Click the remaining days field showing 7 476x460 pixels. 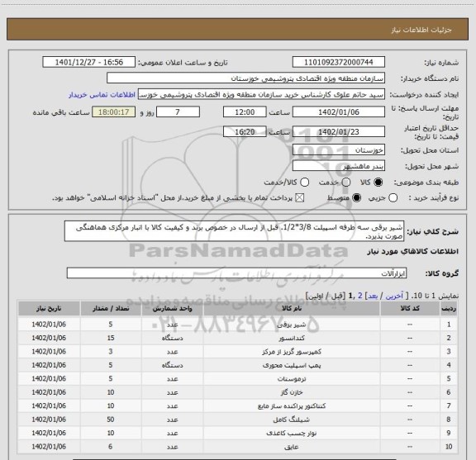[x=178, y=112]
